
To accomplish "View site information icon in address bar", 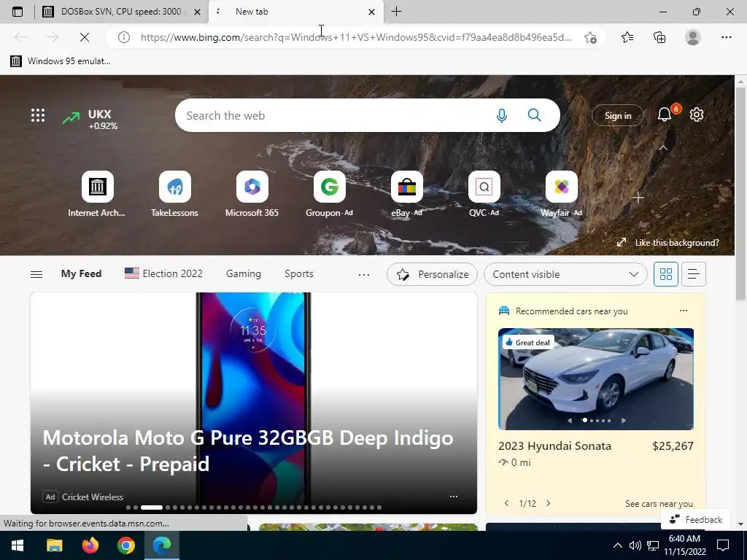I will (124, 37).
